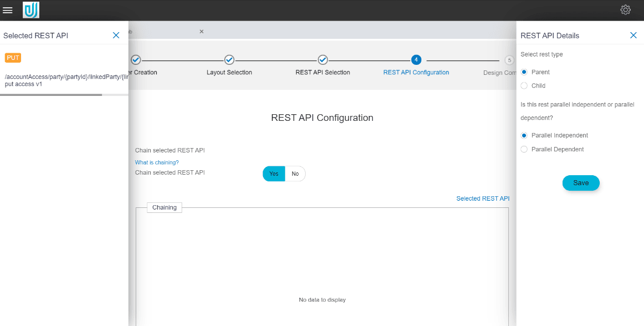Close the Selected REST API panel
This screenshot has width=644, height=326.
point(116,34)
